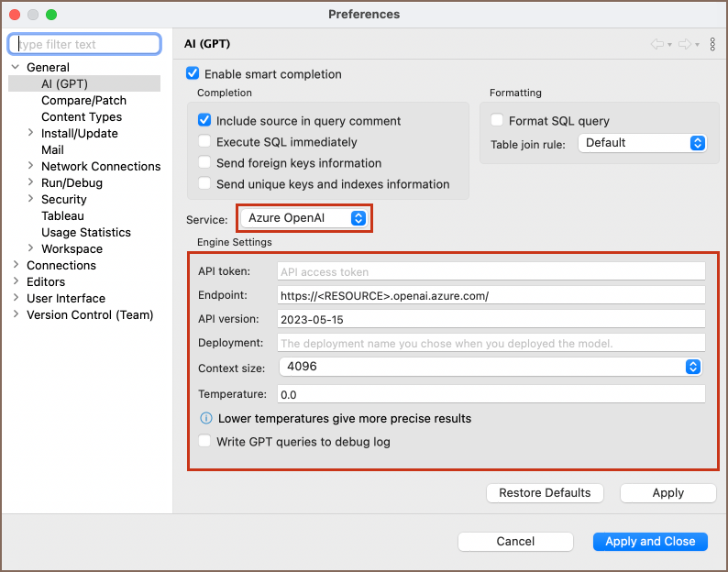
Task: Open the Service dropdown showing Azure OpenAI
Action: click(x=306, y=218)
